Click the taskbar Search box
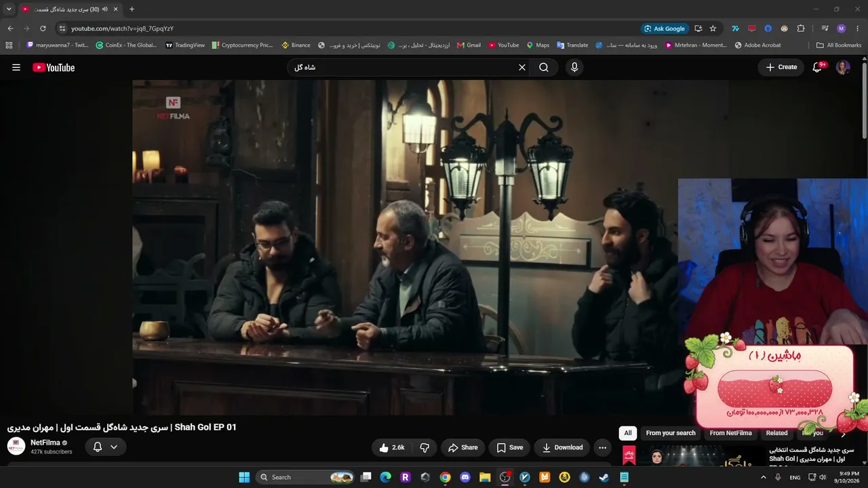This screenshot has height=488, width=868. tap(305, 477)
